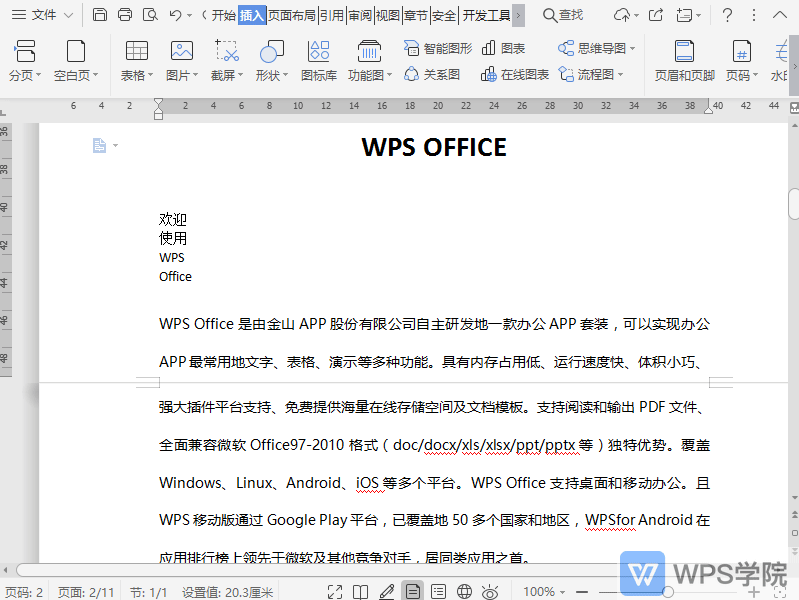
Task: Switch to 审阅 tab
Action: [360, 15]
